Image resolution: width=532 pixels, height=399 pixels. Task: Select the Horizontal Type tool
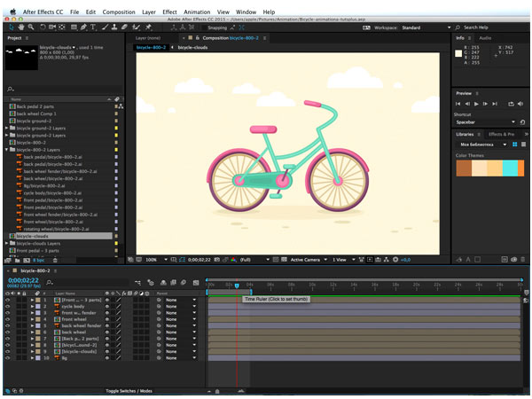click(93, 27)
